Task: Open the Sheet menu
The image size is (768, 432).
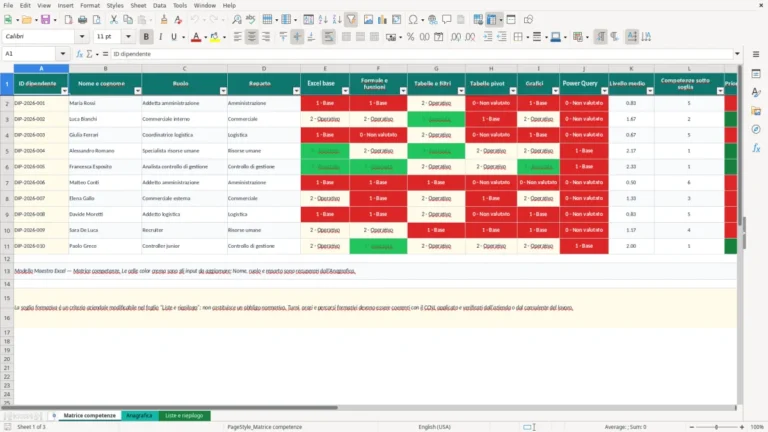Action: 138,5
